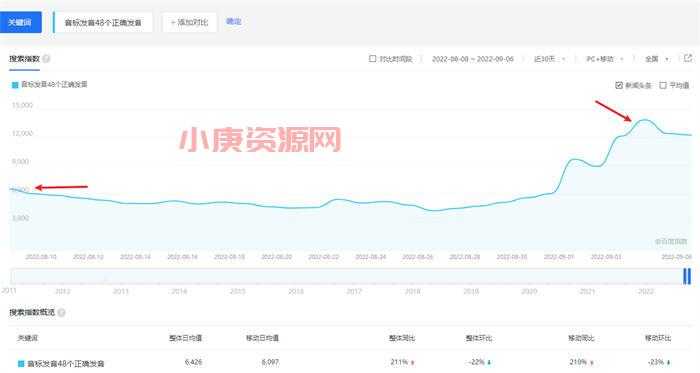Viewport: 700px width, 373px height.
Task: Expand the PC+移动 source dropdown
Action: pyautogui.click(x=604, y=59)
